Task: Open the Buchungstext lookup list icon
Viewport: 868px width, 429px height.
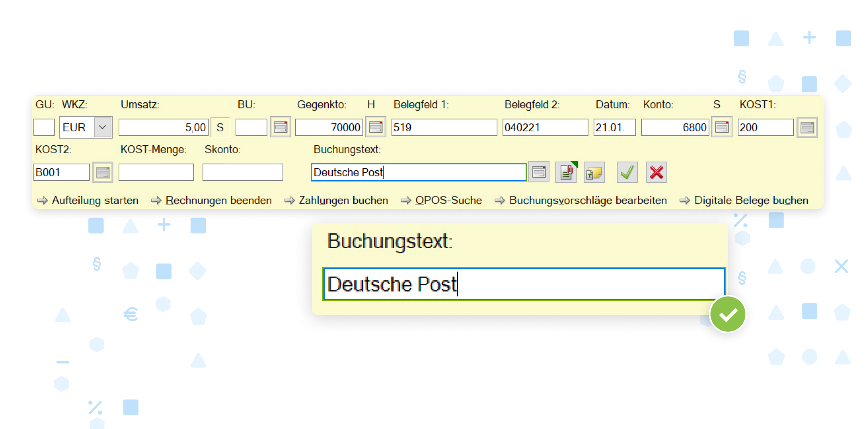Action: (x=539, y=172)
